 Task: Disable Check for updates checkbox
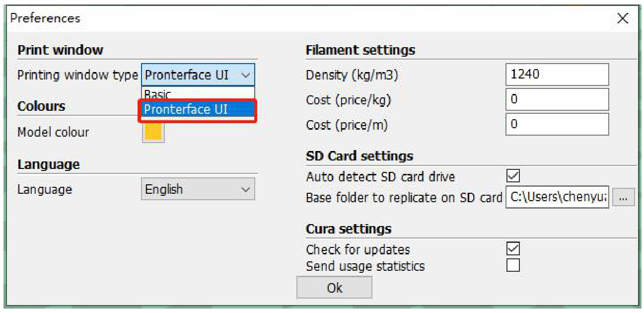coord(513,248)
